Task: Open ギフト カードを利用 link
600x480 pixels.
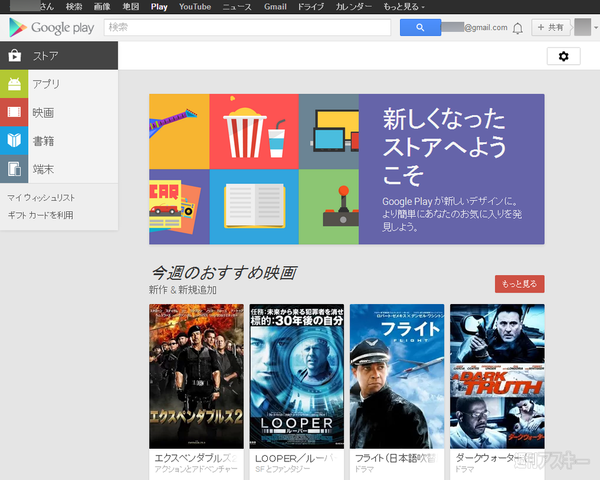Action: coord(41,215)
